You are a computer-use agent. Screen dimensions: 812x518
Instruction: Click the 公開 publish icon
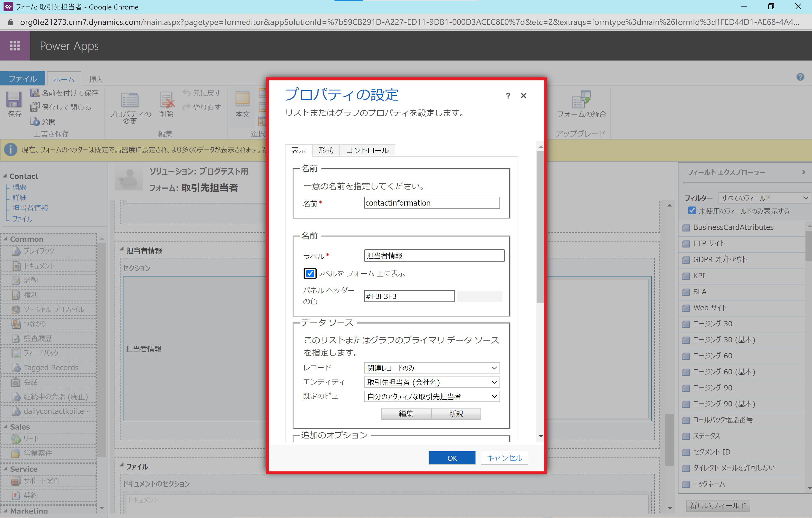click(x=35, y=121)
